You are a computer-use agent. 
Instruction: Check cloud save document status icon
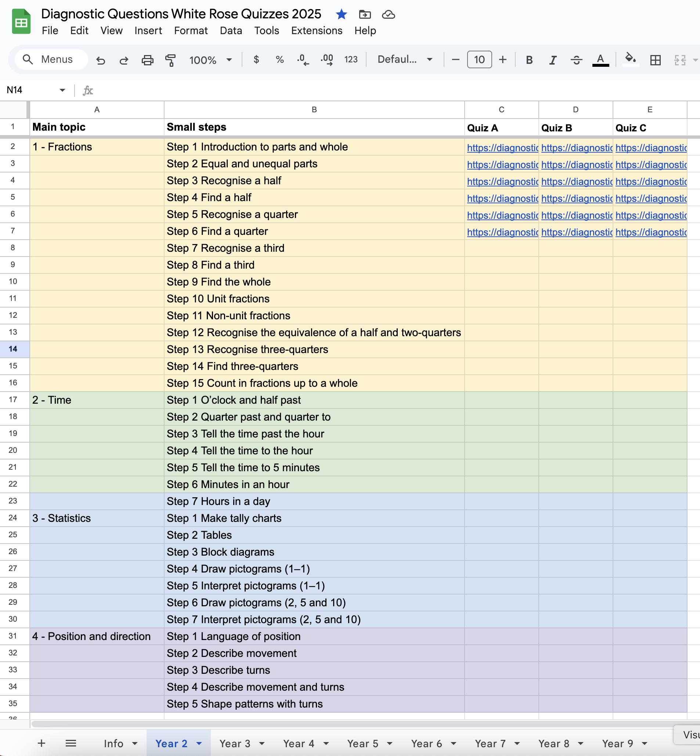[388, 14]
